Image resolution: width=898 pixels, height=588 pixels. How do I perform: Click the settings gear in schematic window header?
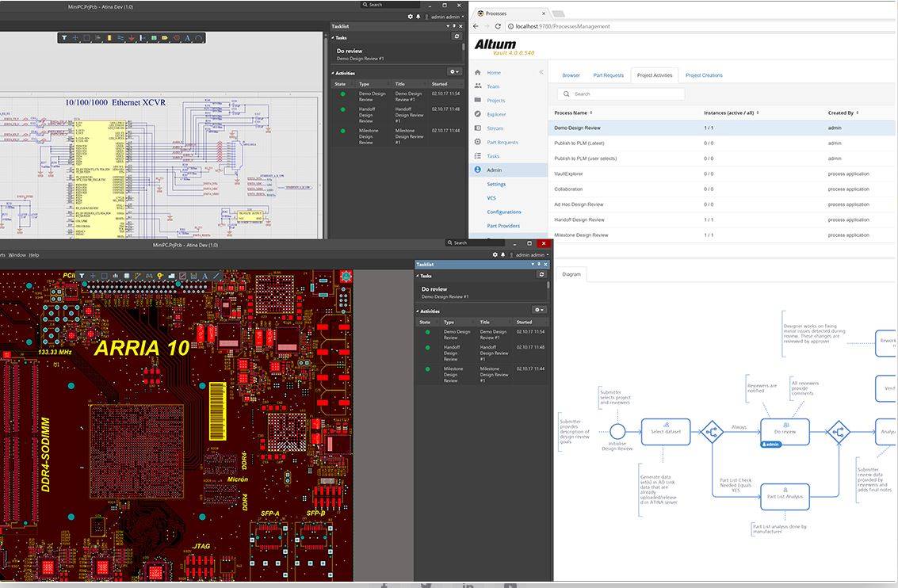click(410, 16)
